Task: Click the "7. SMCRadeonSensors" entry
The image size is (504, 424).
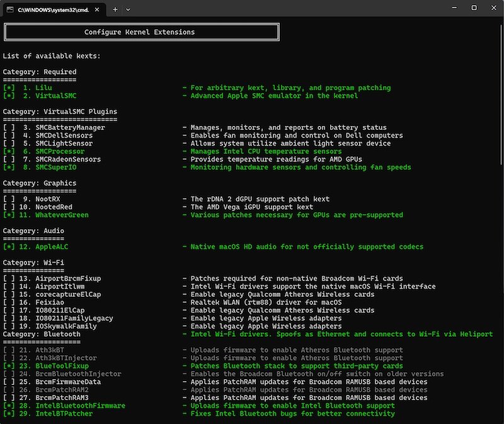Action: click(62, 159)
